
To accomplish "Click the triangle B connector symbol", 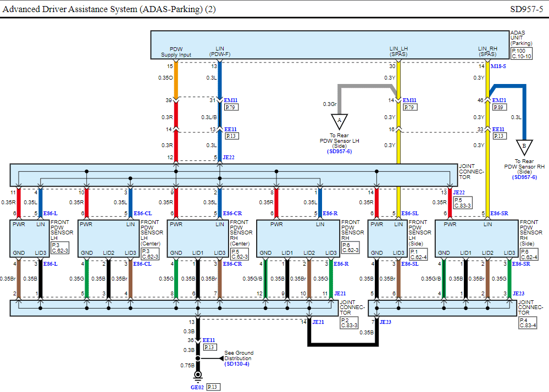I will pos(524,147).
